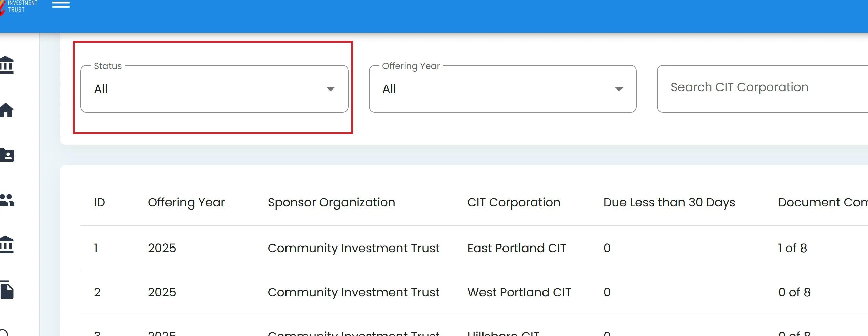
Task: Go to the home sidebar icon
Action: click(x=7, y=110)
